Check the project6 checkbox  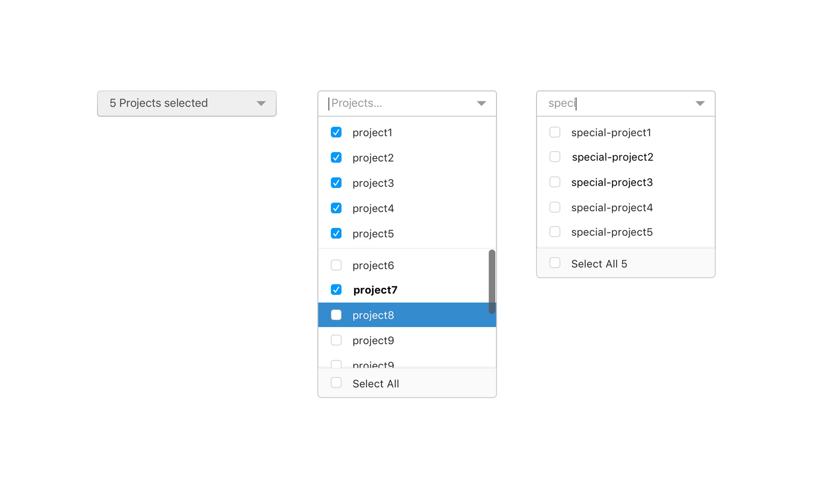click(x=336, y=265)
